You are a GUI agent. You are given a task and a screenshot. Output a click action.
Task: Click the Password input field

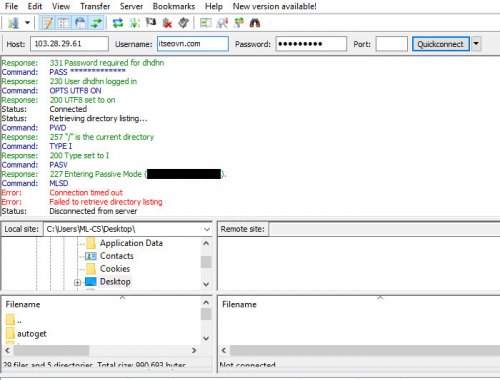tap(311, 44)
